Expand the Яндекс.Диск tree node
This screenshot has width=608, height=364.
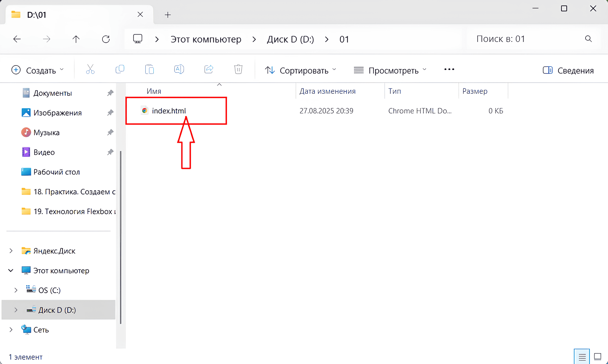click(11, 251)
